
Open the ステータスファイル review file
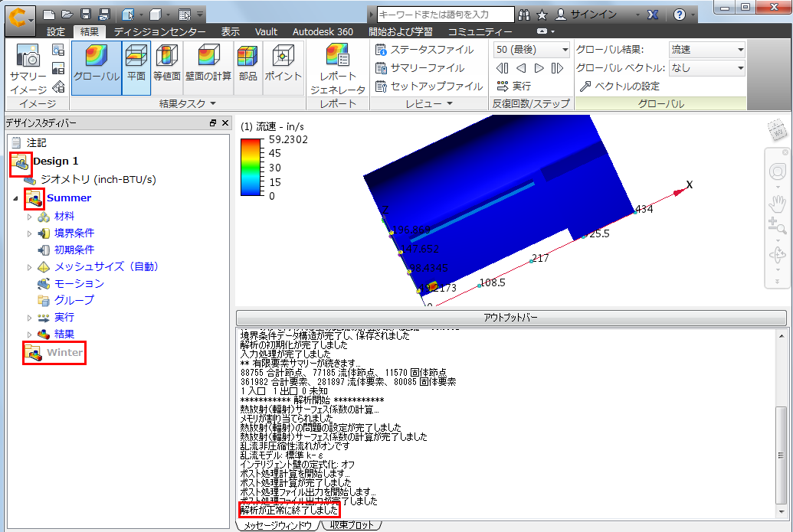(x=424, y=50)
